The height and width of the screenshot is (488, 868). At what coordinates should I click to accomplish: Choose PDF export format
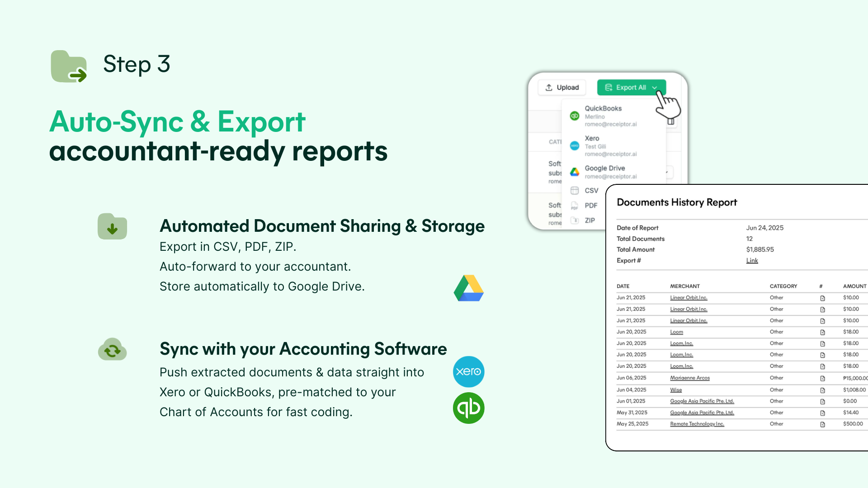pyautogui.click(x=590, y=206)
